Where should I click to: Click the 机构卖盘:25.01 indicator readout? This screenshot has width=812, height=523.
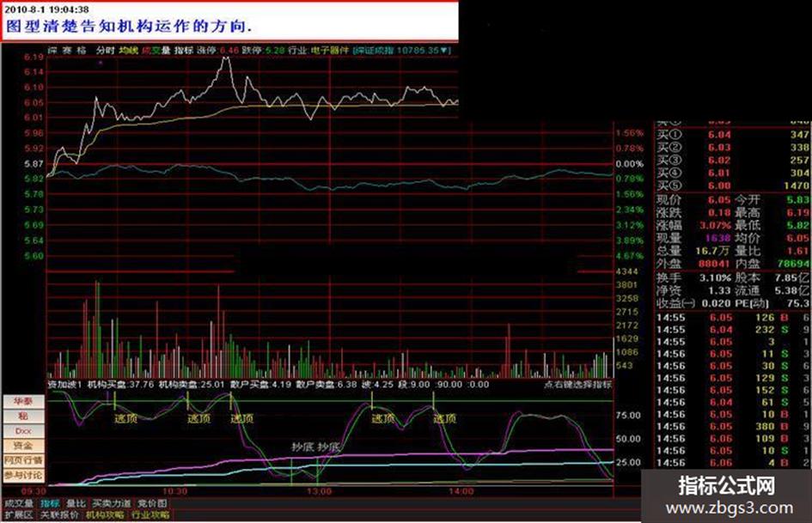coord(191,384)
